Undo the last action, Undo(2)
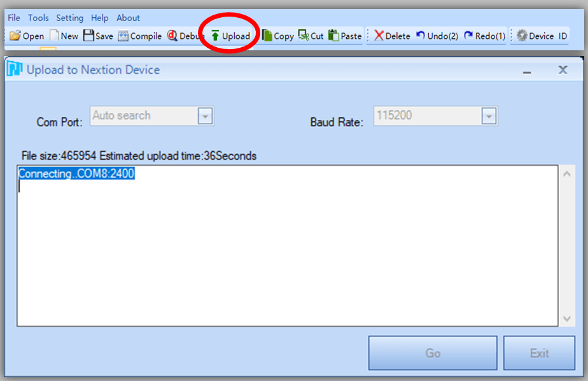This screenshot has width=588, height=381. click(437, 36)
